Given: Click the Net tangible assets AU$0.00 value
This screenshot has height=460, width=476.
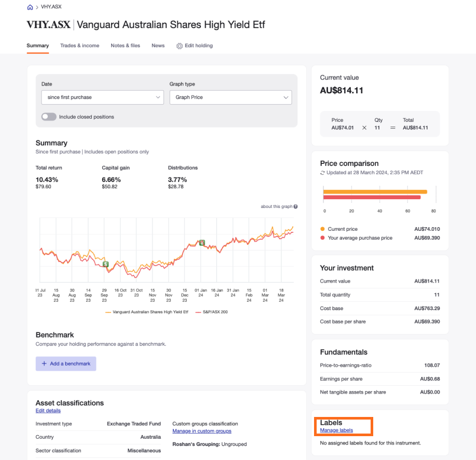Looking at the screenshot, I should (x=430, y=392).
